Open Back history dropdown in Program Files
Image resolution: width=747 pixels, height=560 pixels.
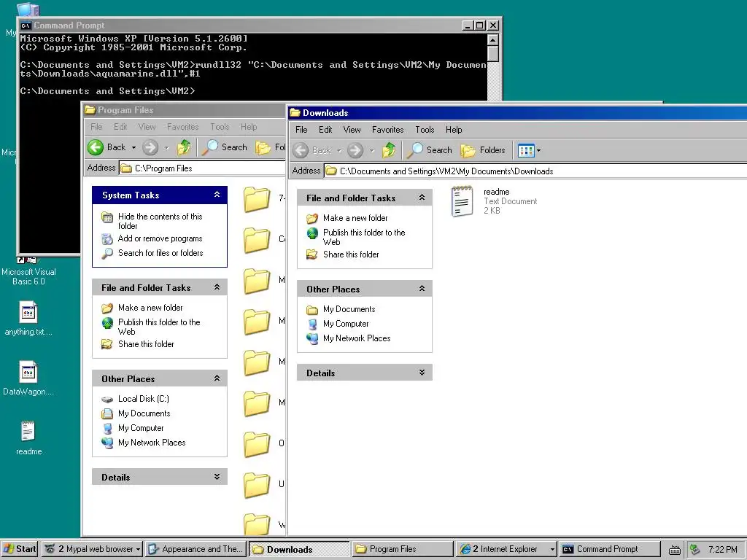pos(134,147)
